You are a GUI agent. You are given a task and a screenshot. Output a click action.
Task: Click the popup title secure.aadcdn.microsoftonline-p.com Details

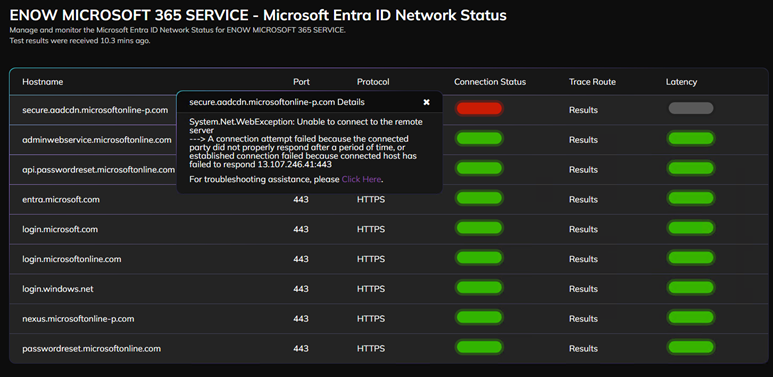coord(277,102)
